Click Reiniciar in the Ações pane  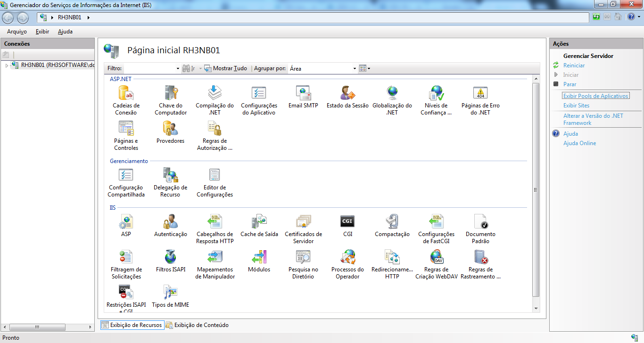coord(574,65)
